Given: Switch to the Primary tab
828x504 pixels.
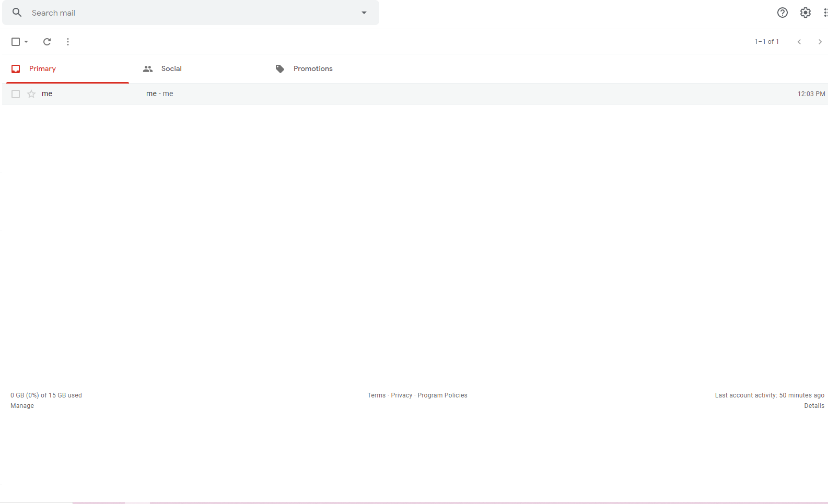Looking at the screenshot, I should pos(67,69).
